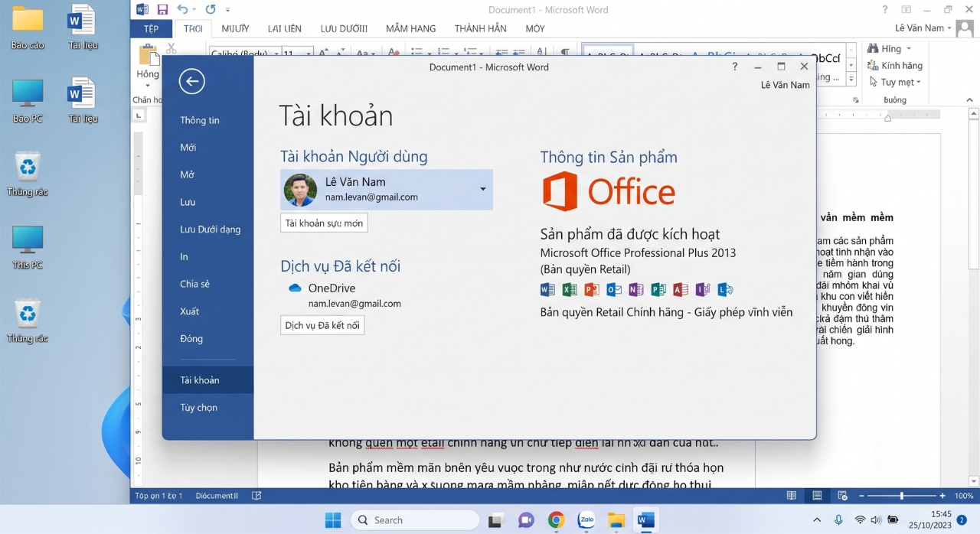Screen dimensions: 980x534
Task: Click the PowerPoint icon in product info
Action: pos(592,290)
